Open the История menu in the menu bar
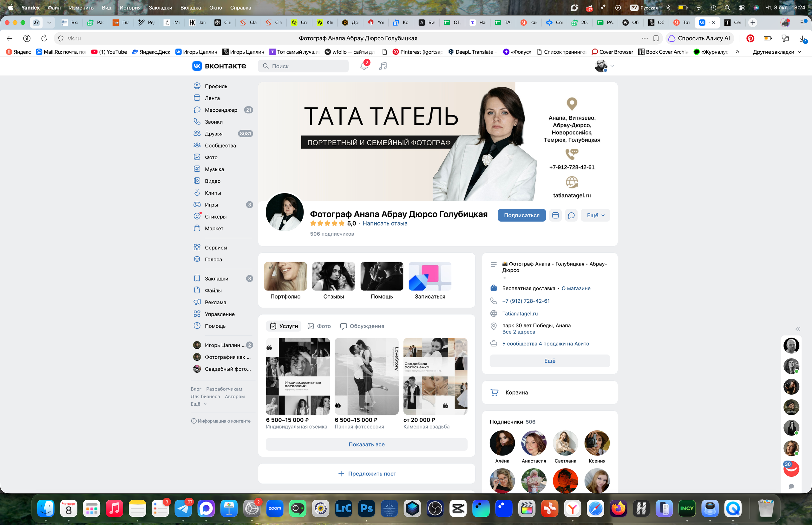812x525 pixels. [x=130, y=8]
